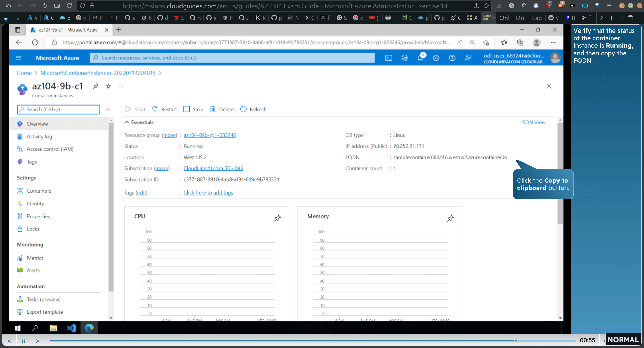
Task: Close the az104-9b-c1 blade
Action: pyautogui.click(x=549, y=86)
